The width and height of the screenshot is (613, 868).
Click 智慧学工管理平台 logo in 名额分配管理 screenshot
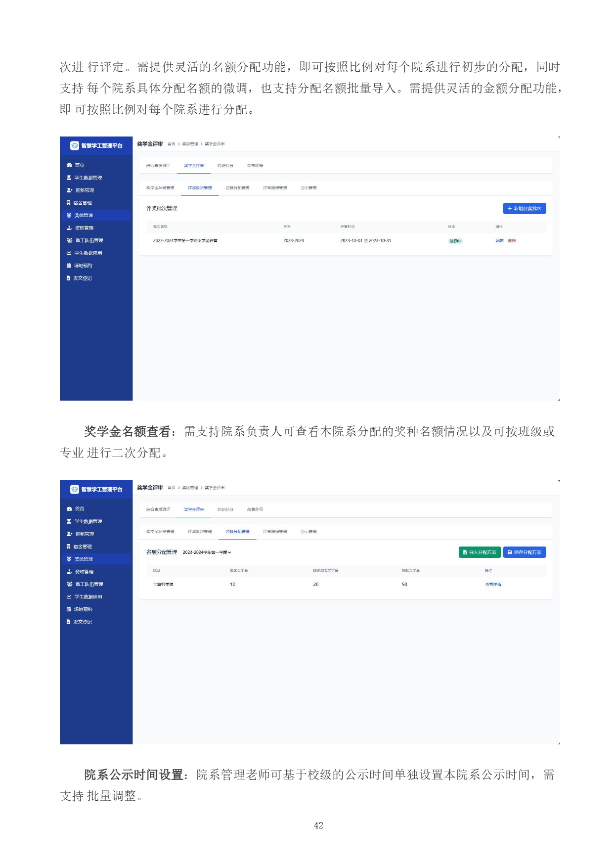[75, 489]
